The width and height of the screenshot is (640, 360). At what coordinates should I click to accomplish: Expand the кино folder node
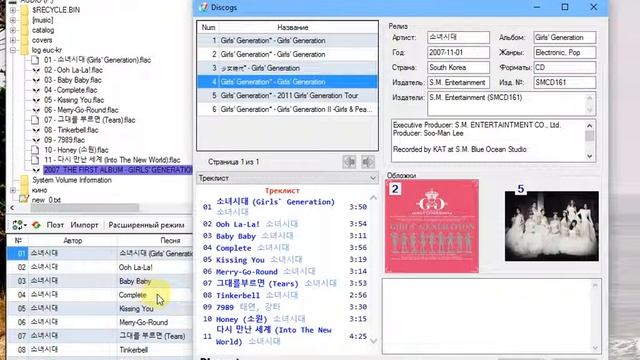[13, 190]
